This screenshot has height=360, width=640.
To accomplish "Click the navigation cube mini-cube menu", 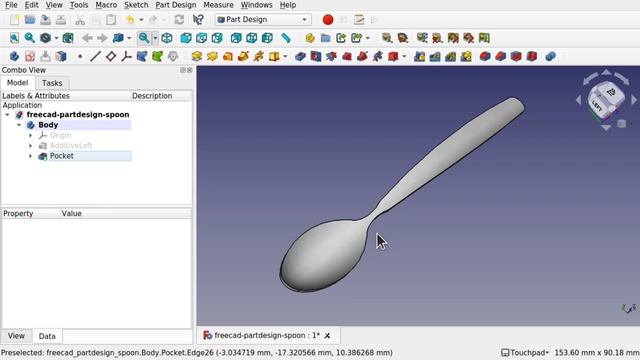I will click(621, 124).
